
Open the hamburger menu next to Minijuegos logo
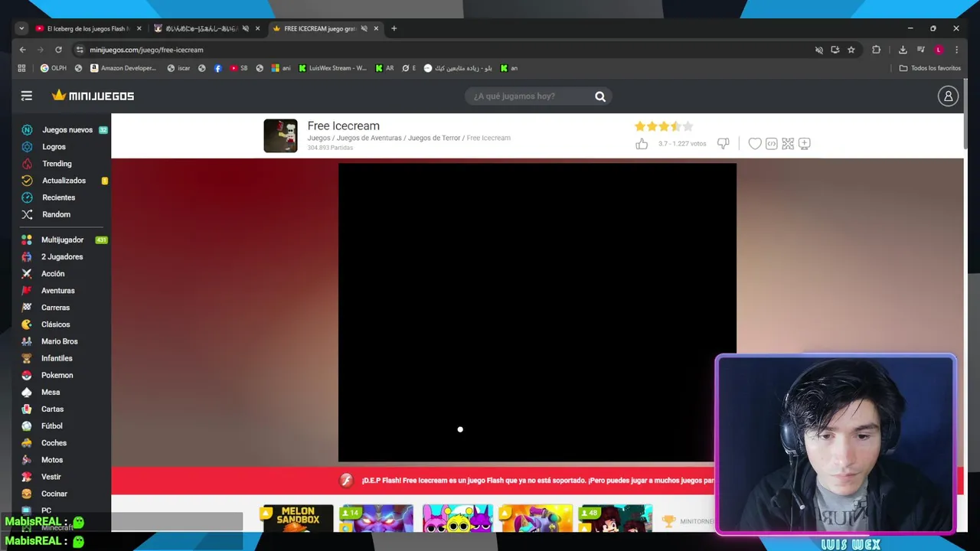click(x=27, y=96)
